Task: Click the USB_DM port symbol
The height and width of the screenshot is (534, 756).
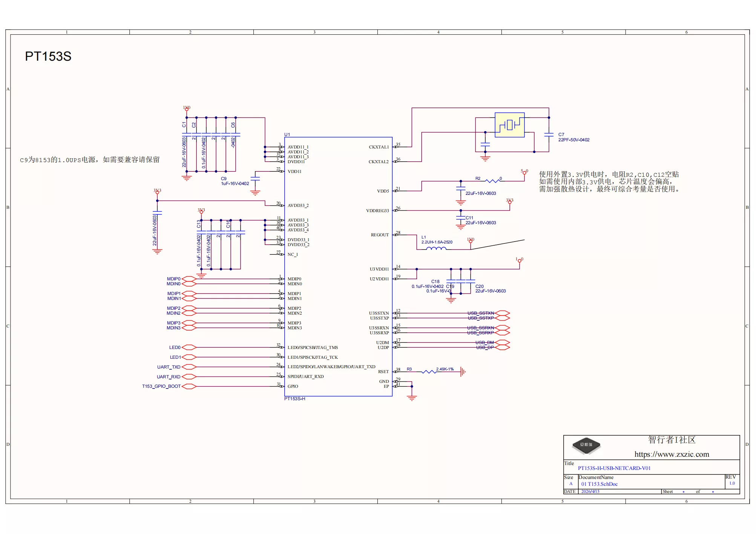Action: pyautogui.click(x=502, y=343)
